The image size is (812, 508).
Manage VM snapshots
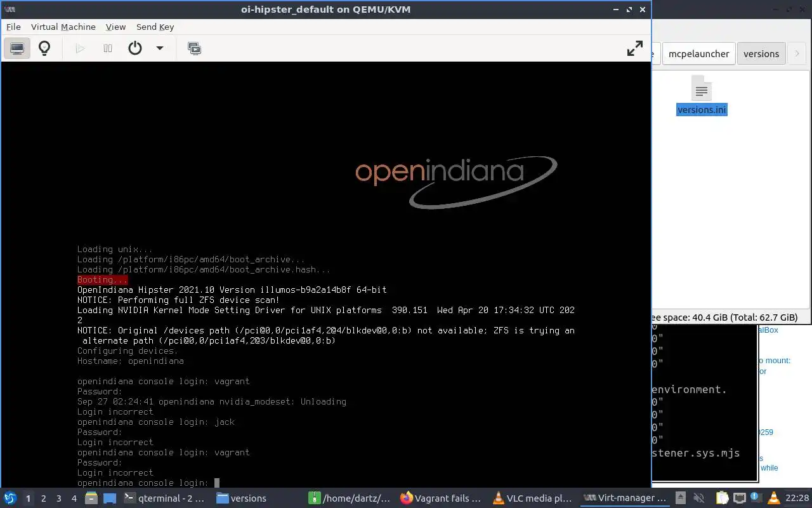[x=195, y=48]
